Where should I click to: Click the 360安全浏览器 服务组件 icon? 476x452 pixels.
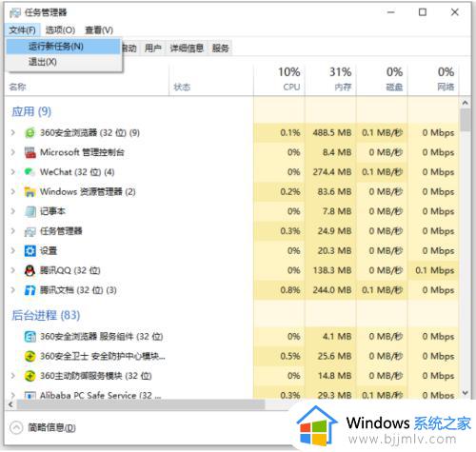[x=30, y=337]
